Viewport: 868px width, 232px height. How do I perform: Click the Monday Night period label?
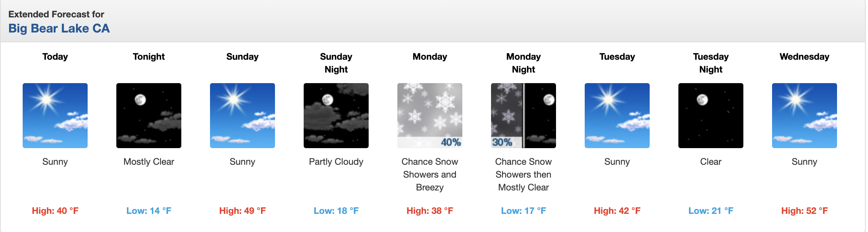point(524,63)
